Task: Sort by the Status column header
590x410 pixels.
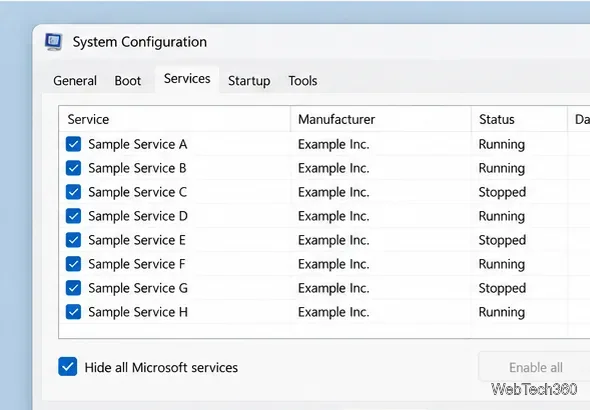Action: [x=519, y=119]
